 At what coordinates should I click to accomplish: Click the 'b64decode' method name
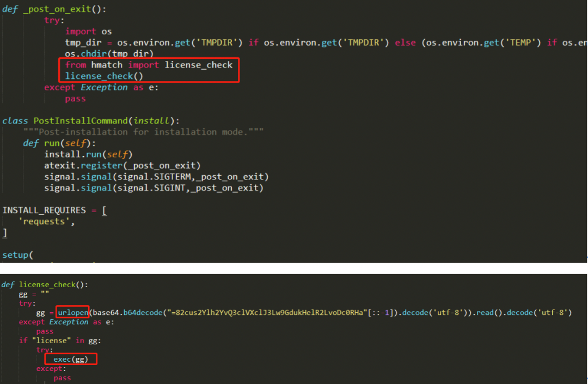click(143, 312)
